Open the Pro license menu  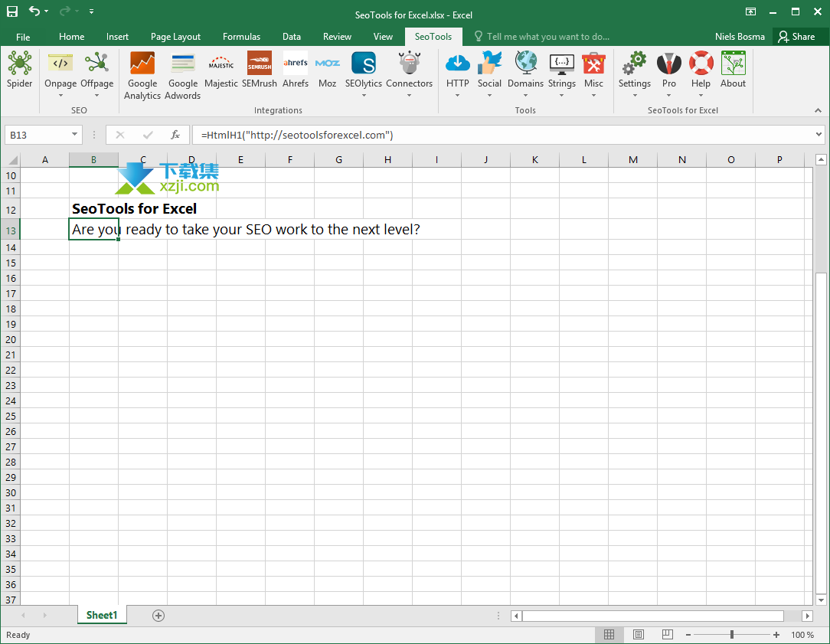click(x=669, y=74)
